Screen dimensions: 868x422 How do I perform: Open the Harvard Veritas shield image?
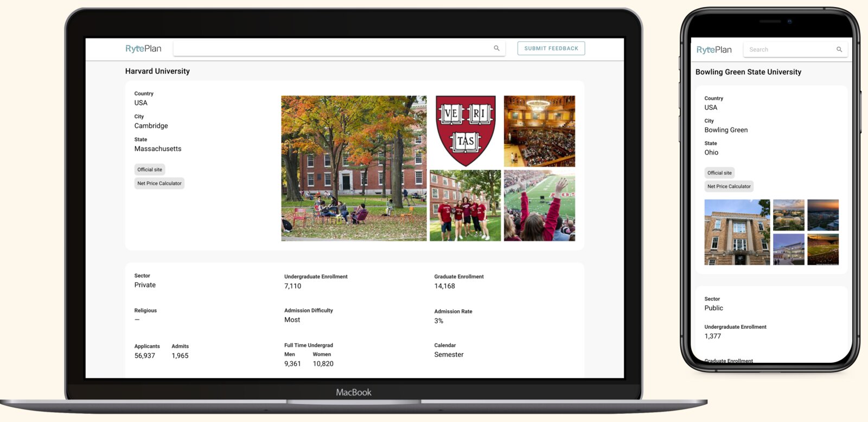(x=465, y=131)
